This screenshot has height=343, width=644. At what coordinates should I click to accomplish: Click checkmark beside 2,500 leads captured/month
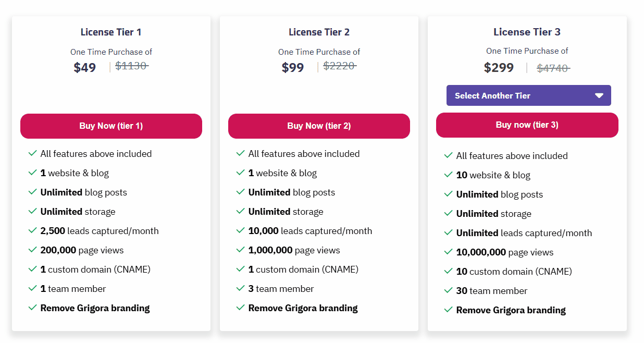tap(33, 230)
